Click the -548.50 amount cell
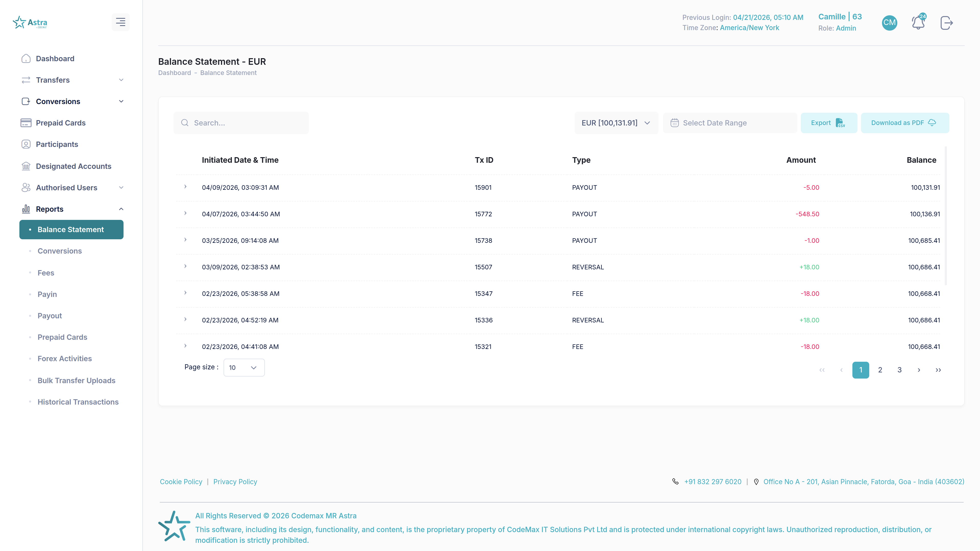The image size is (980, 551). tap(807, 214)
